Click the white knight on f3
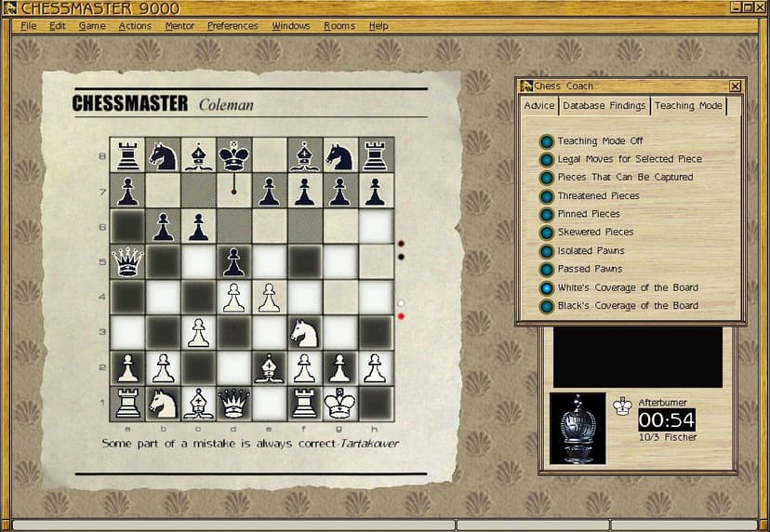The height and width of the screenshot is (532, 770). [x=304, y=333]
